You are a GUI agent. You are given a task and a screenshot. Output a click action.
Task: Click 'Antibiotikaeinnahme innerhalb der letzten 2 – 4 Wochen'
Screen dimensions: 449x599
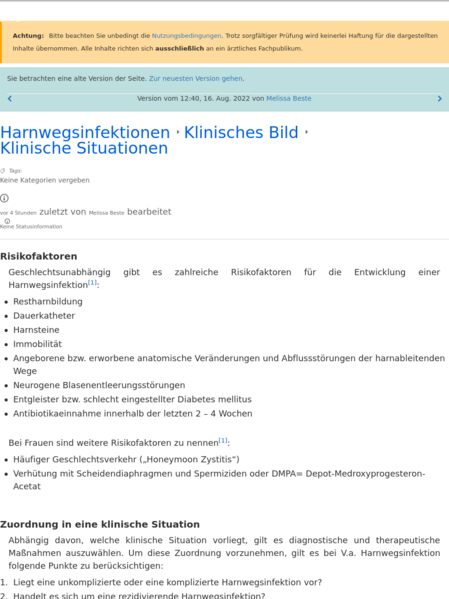click(133, 413)
